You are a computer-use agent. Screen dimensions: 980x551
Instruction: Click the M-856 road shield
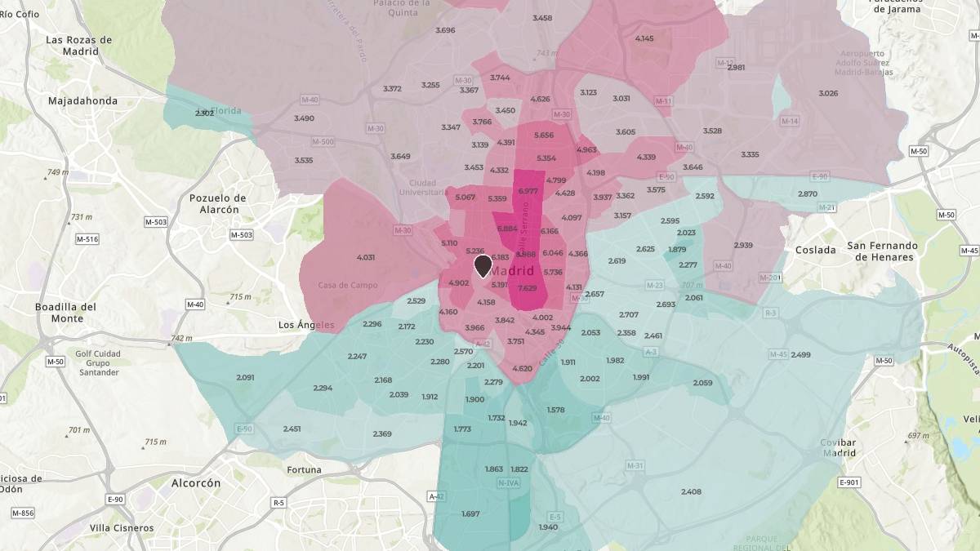pyautogui.click(x=23, y=513)
